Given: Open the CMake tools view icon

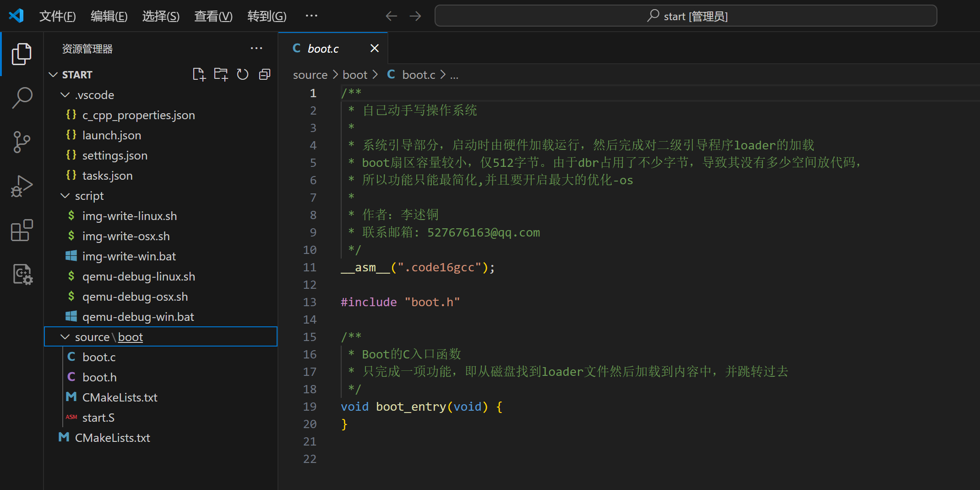Looking at the screenshot, I should pos(22,274).
